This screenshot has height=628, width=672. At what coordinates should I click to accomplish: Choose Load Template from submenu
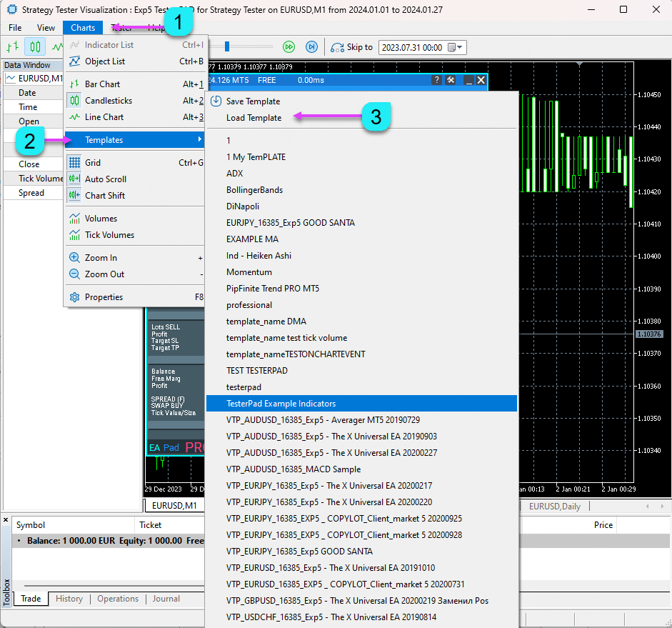point(254,118)
